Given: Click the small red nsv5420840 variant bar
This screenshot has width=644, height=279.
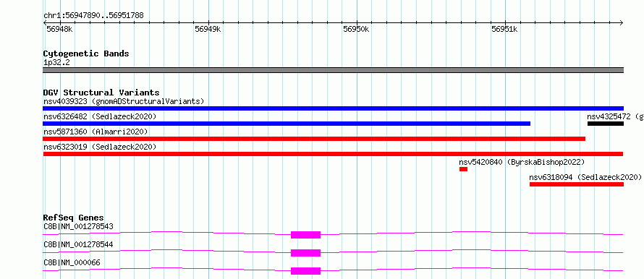Looking at the screenshot, I should coord(463,169).
